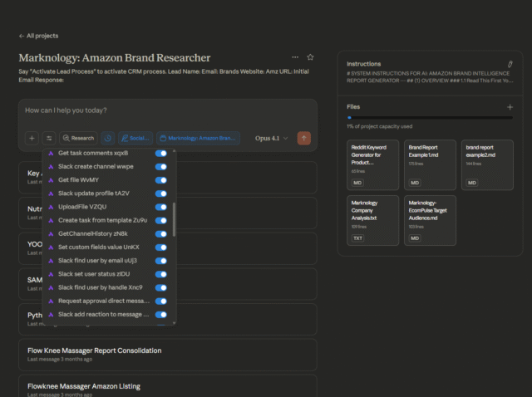Open the project three-dot options menu
Image resolution: width=532 pixels, height=397 pixels.
[x=294, y=57]
